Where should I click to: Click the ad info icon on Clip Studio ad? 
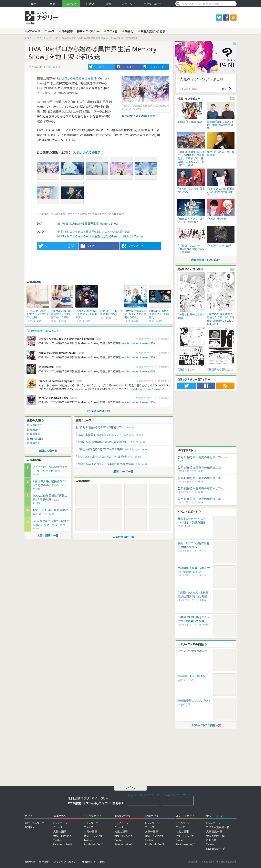(x=235, y=43)
